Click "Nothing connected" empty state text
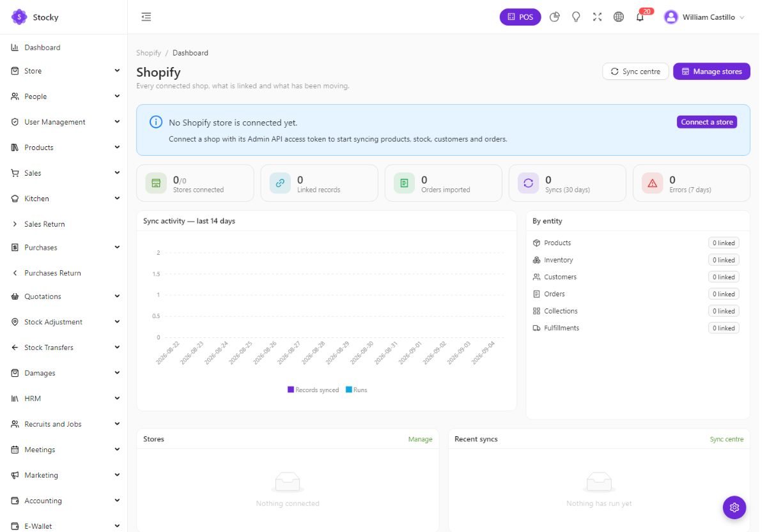 (x=288, y=503)
